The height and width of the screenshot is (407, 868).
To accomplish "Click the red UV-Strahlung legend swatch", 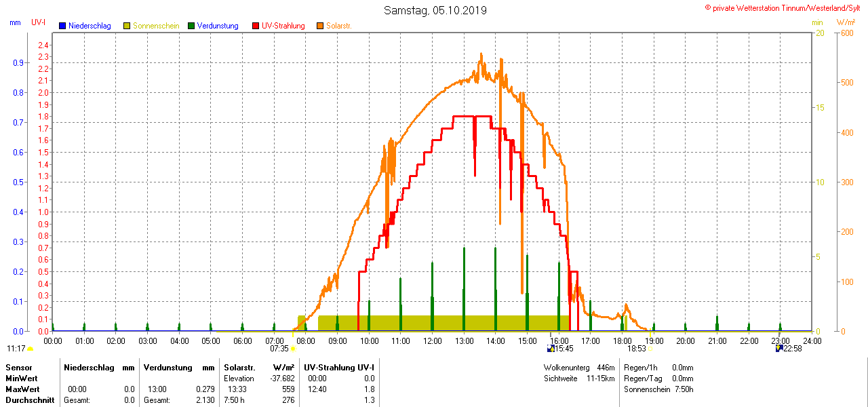I will (256, 26).
